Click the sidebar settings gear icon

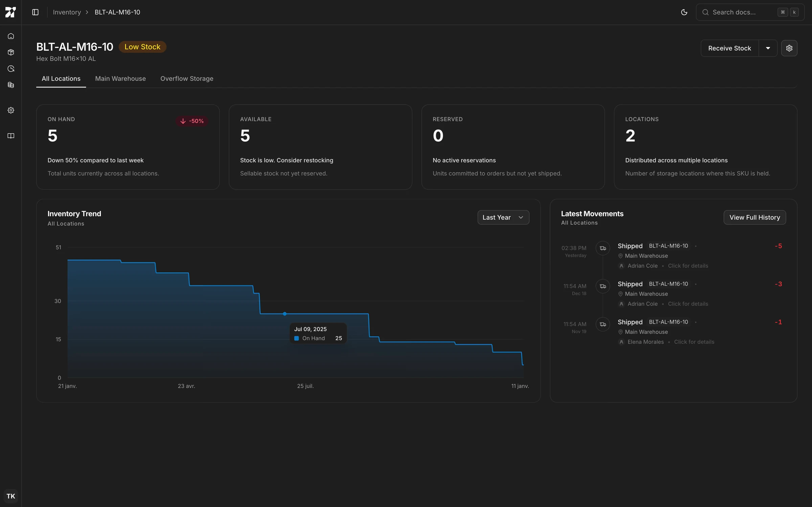click(x=11, y=110)
